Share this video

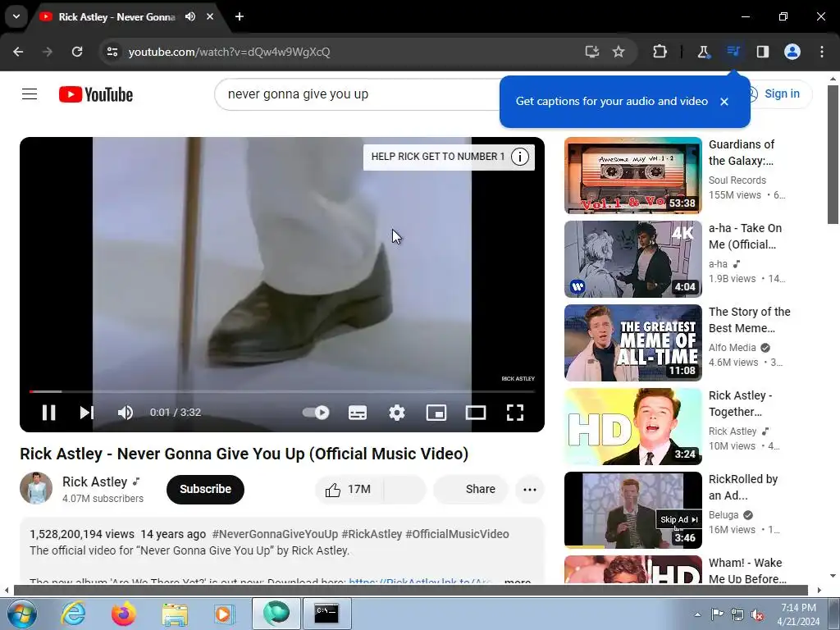point(470,489)
